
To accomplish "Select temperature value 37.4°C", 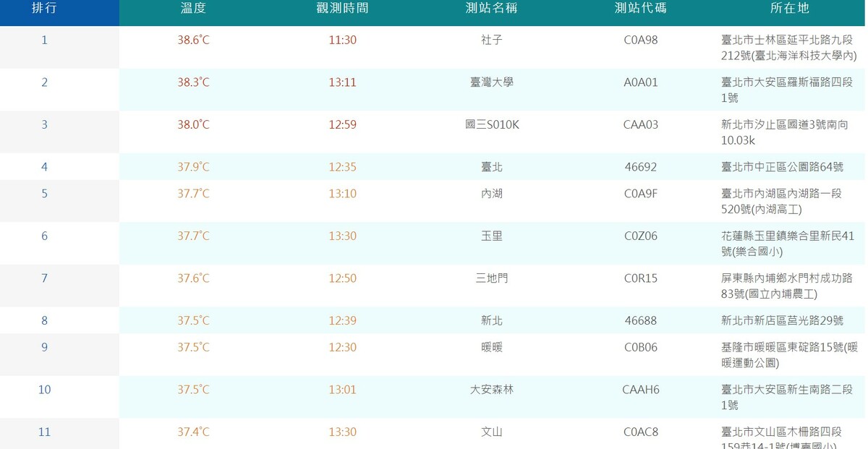I will click(x=193, y=432).
